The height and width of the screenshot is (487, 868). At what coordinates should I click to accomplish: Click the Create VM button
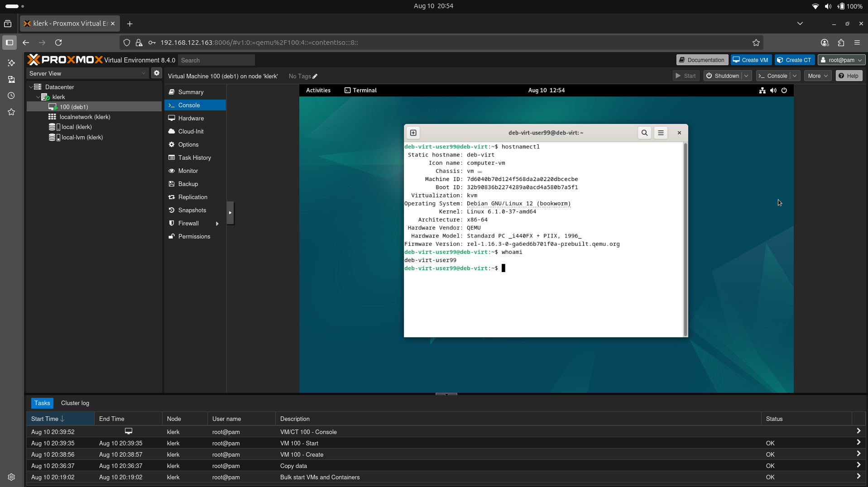pyautogui.click(x=750, y=59)
